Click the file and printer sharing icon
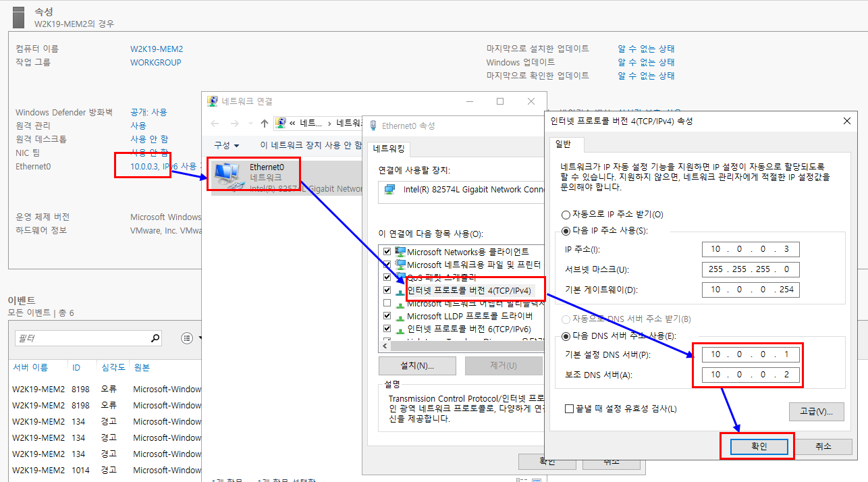868x482 pixels. (x=400, y=264)
